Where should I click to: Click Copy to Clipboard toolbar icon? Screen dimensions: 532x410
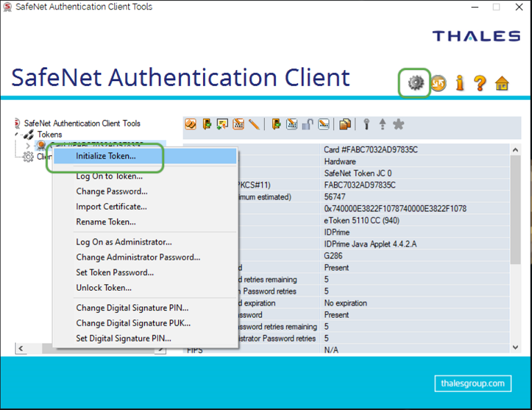pyautogui.click(x=345, y=124)
